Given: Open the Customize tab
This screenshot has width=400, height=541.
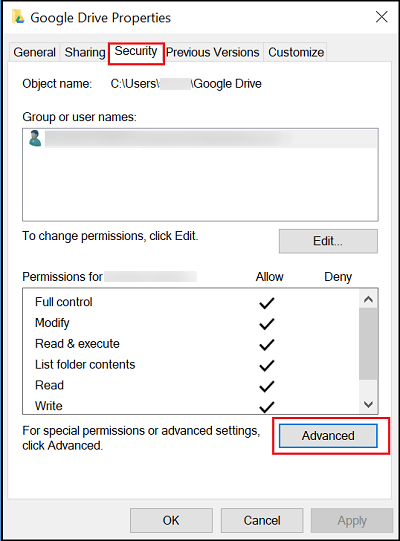Looking at the screenshot, I should coord(296,52).
